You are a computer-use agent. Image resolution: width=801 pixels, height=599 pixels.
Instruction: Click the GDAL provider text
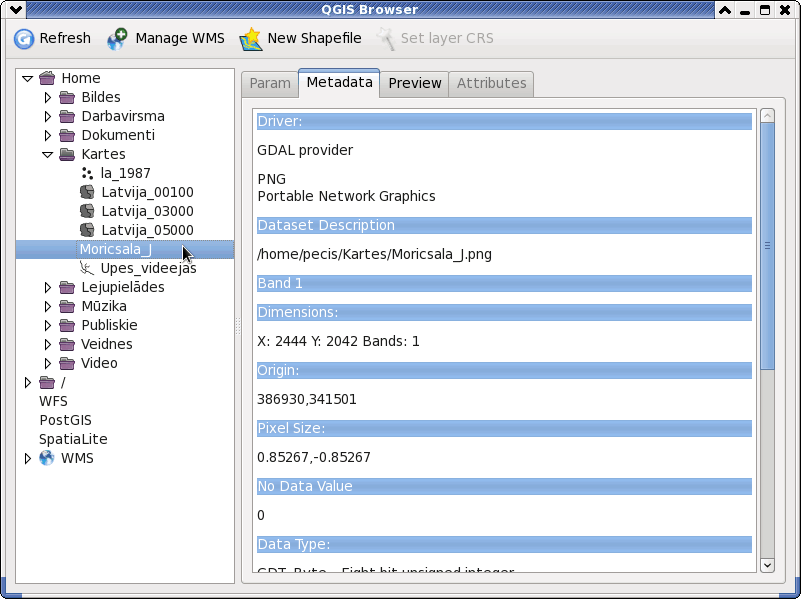point(305,150)
